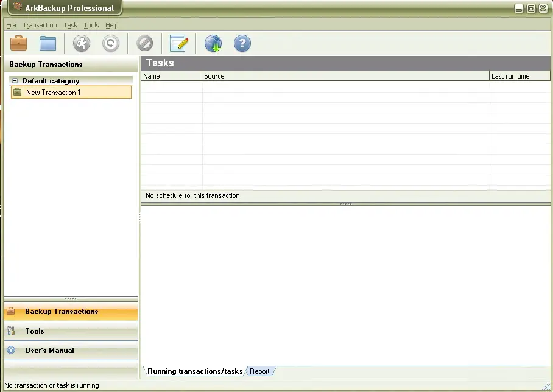The width and height of the screenshot is (553, 392).
Task: Maximize the ArkBackup window
Action: [531, 9]
